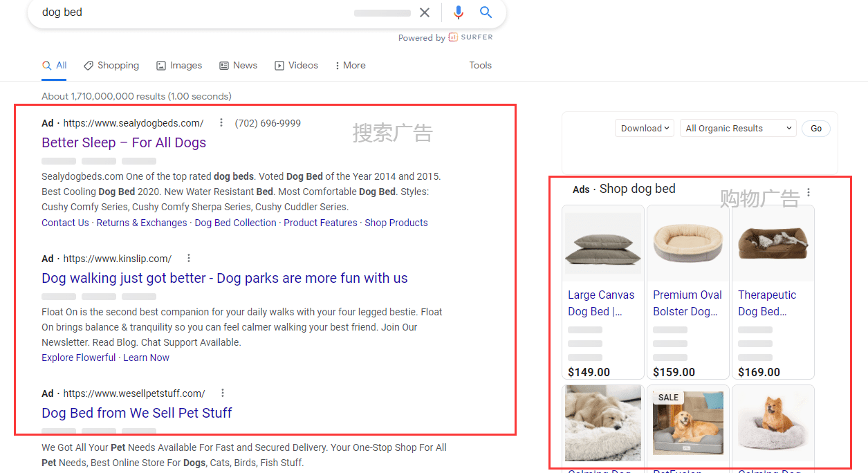
Task: Click the blue magnifier search icon
Action: 486,12
